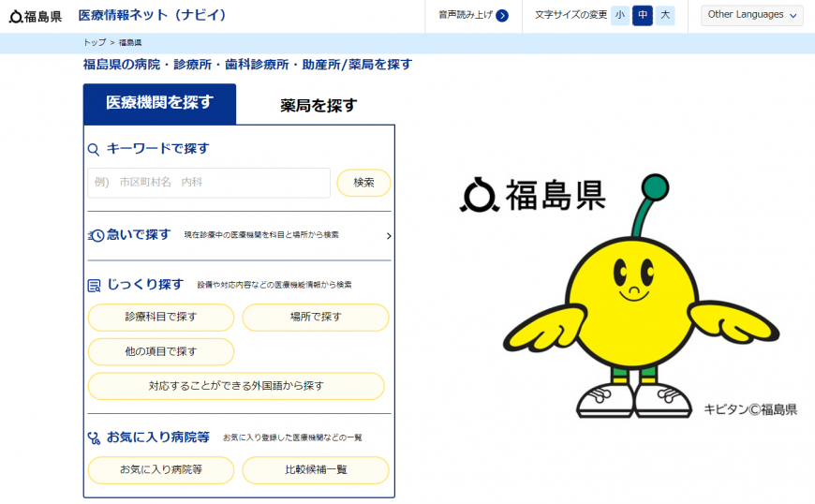The height and width of the screenshot is (504, 815).
Task: Click the お気に入り病院等 section heading text
Action: coord(158,437)
